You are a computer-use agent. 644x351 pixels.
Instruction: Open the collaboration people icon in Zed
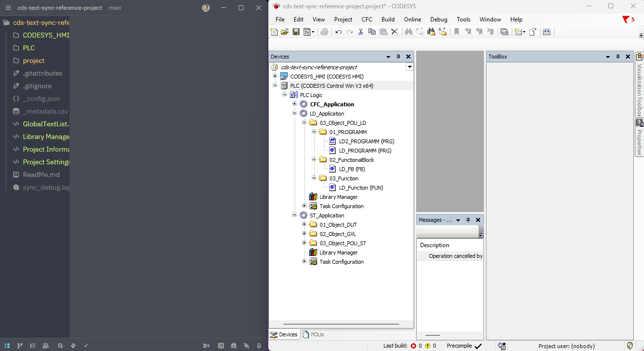point(45,346)
